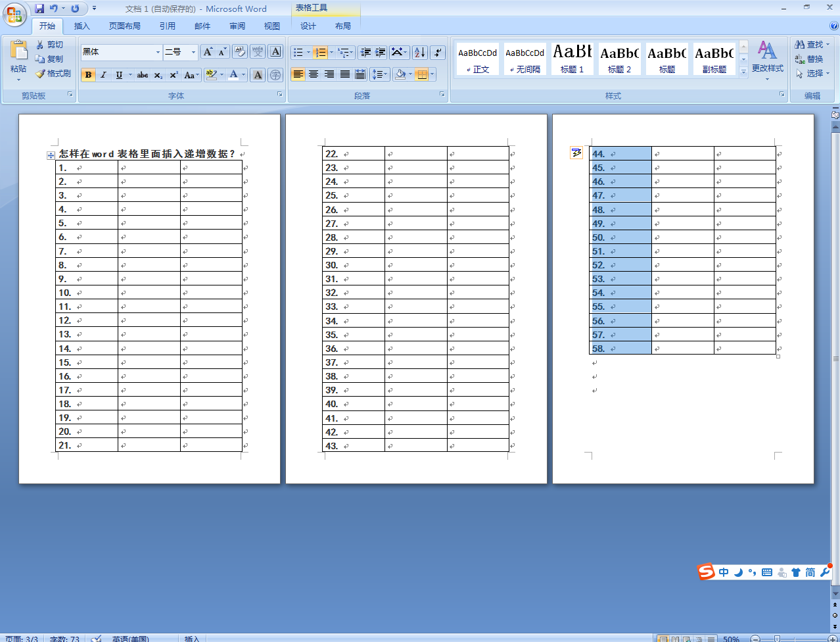
Task: Expand the Find (查找) dropdown arrow
Action: point(828,45)
